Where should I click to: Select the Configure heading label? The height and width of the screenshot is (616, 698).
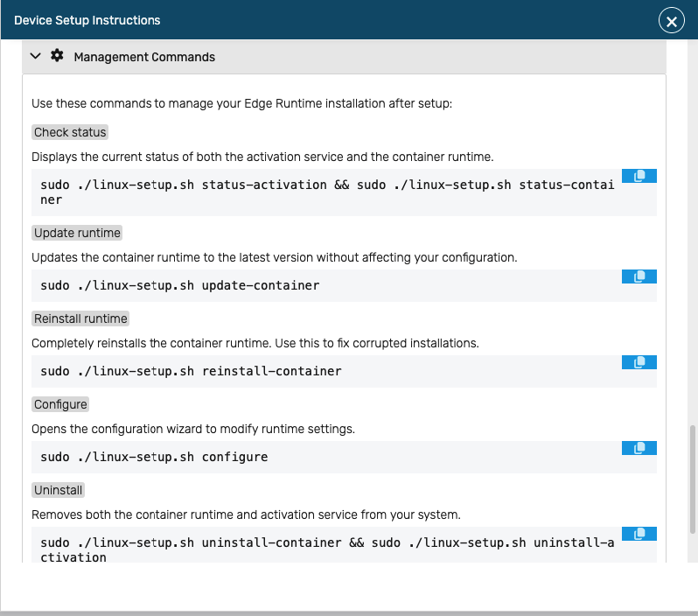coord(60,404)
